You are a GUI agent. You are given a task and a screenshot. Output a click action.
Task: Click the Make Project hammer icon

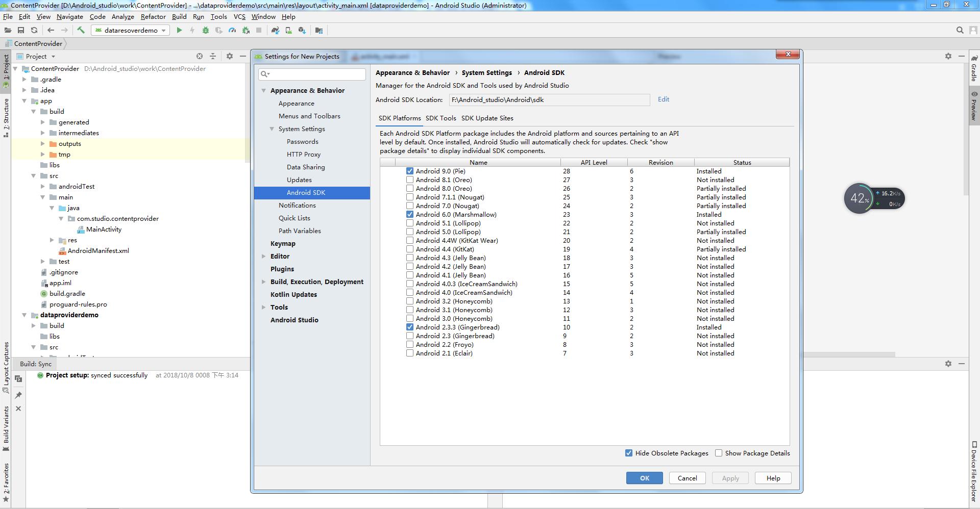pos(81,31)
